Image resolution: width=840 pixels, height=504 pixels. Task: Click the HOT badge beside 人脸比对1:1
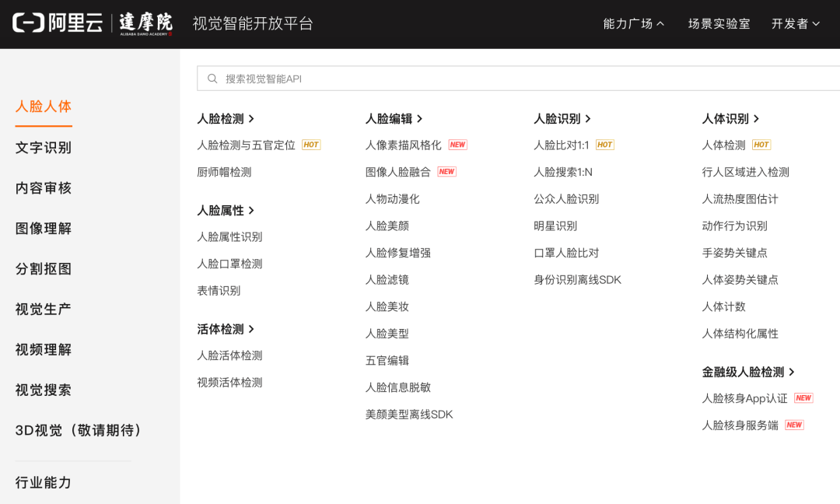coord(605,145)
